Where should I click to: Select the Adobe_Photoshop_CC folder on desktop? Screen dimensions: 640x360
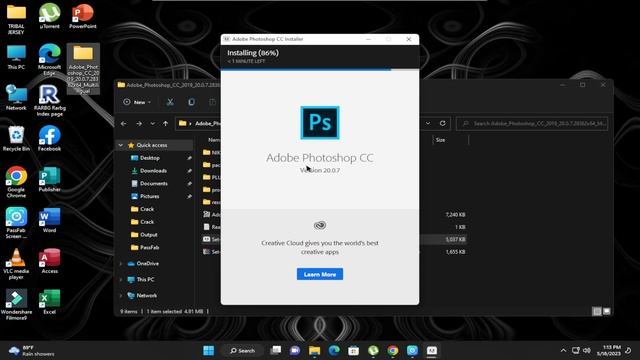pos(83,69)
